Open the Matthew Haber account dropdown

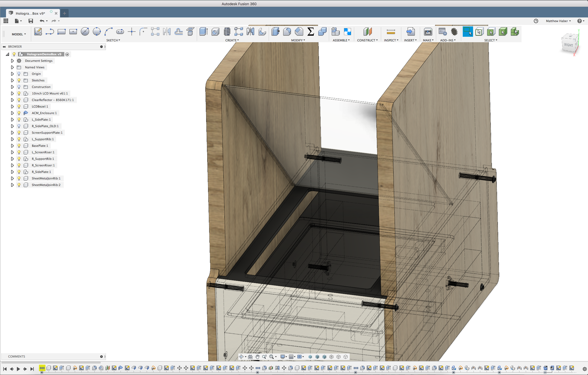pos(558,21)
